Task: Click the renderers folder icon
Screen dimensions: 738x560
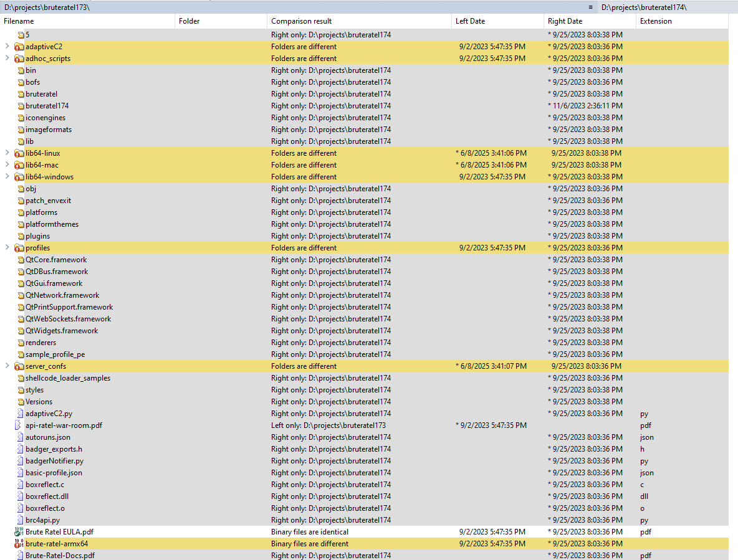Action: pos(21,343)
